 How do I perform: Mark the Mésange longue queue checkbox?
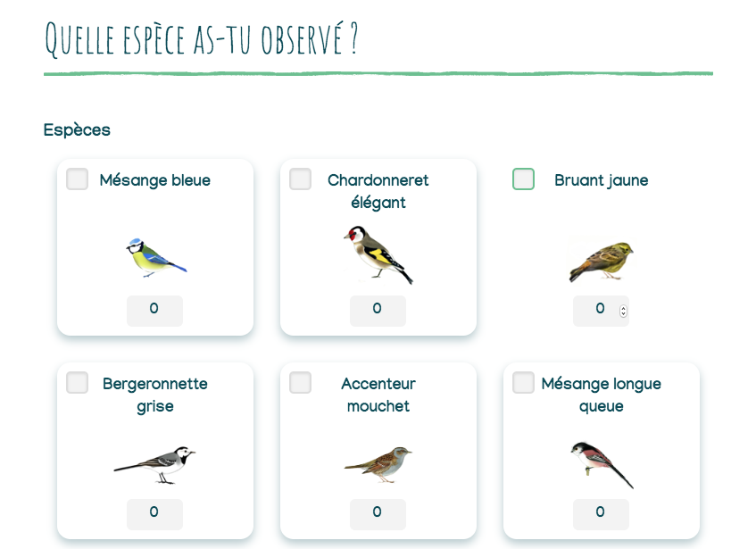(524, 383)
